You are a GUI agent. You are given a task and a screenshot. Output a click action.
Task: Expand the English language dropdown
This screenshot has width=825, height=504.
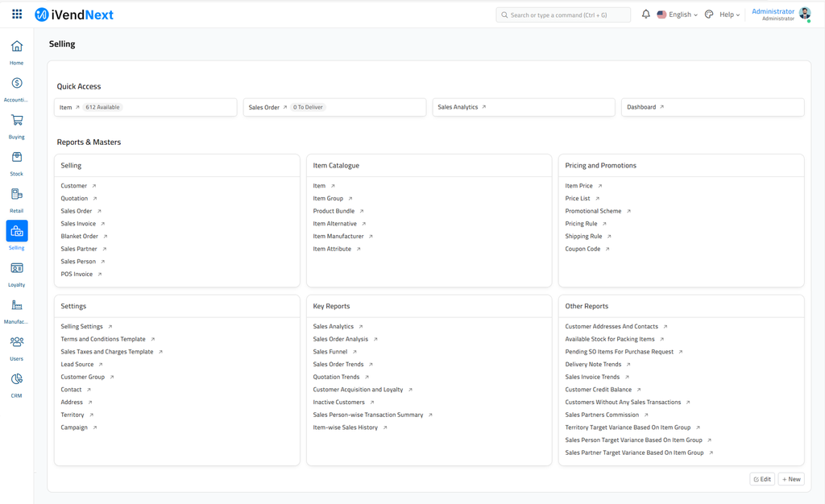pos(678,14)
